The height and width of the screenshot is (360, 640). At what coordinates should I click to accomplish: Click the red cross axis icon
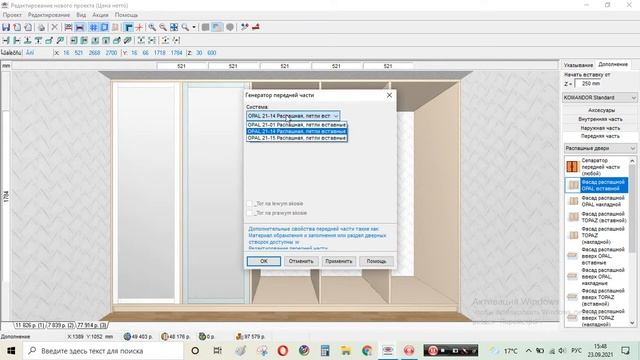139,27
